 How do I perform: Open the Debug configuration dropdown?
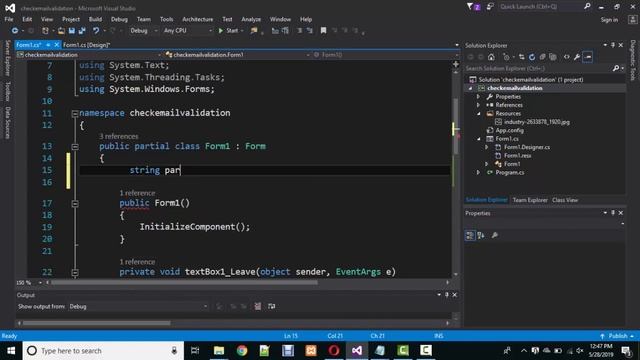144,31
